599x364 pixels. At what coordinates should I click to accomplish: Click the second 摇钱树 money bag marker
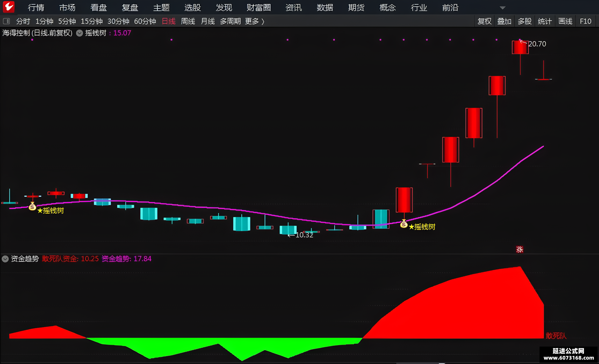coord(404,224)
